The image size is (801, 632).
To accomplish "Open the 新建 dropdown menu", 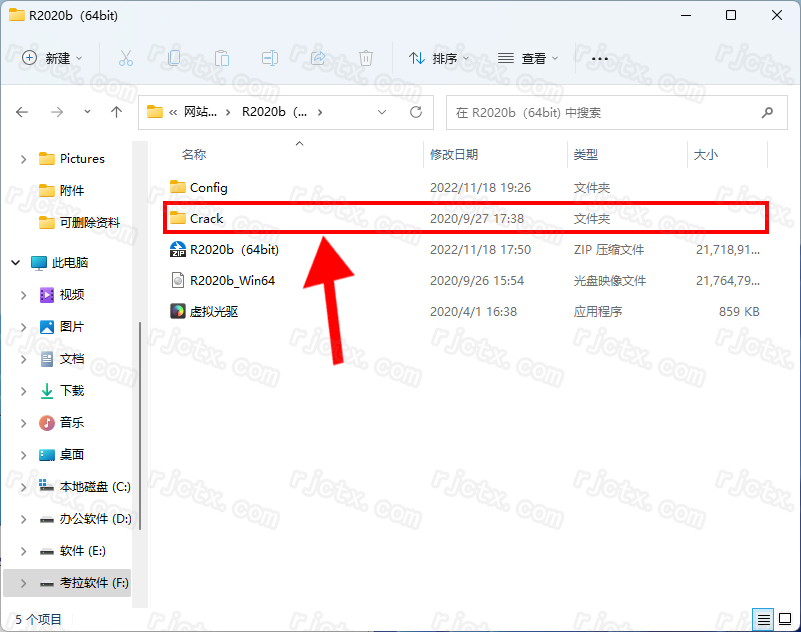I will click(53, 59).
